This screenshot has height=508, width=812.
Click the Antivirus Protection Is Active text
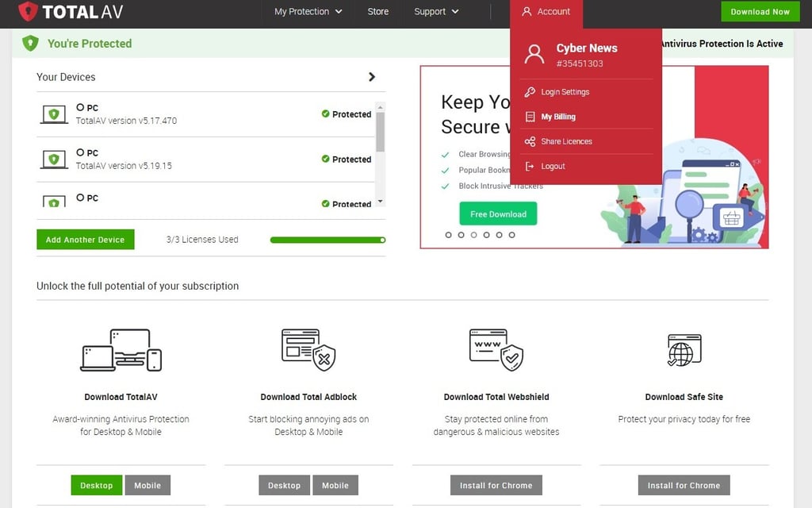point(722,44)
